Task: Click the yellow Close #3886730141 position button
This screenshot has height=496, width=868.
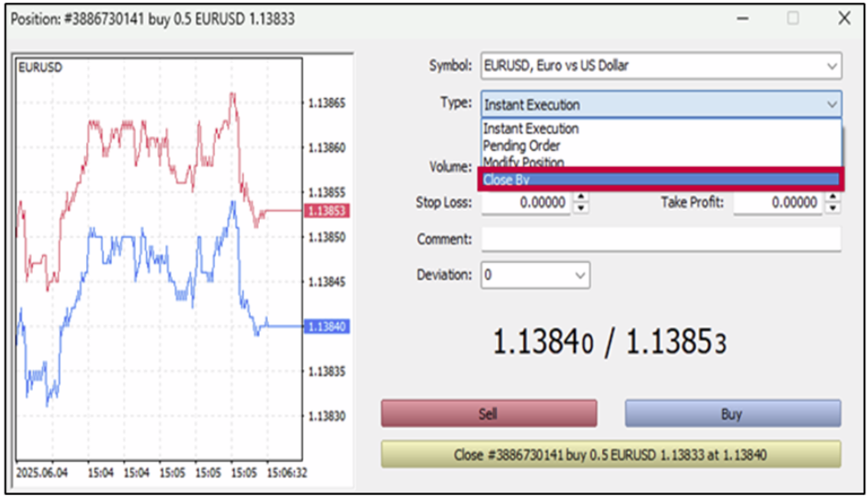Action: (610, 454)
